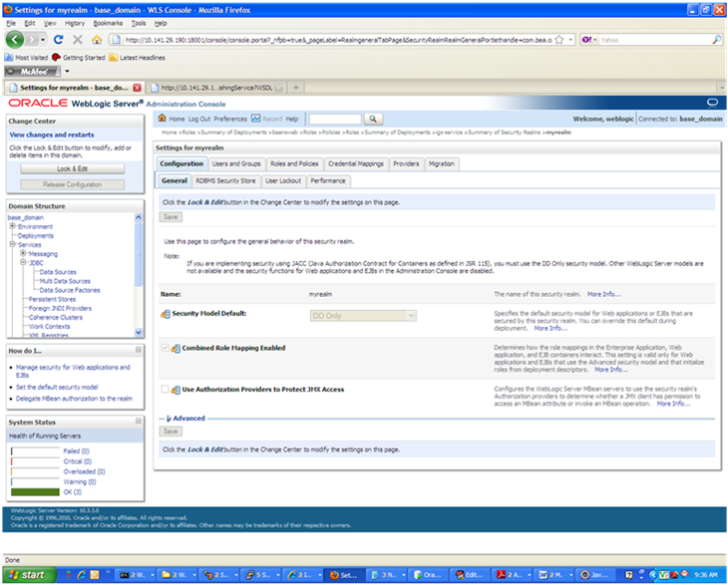The width and height of the screenshot is (728, 585).
Task: Click Summary of Security Realms breadcrumb
Action: pos(505,133)
